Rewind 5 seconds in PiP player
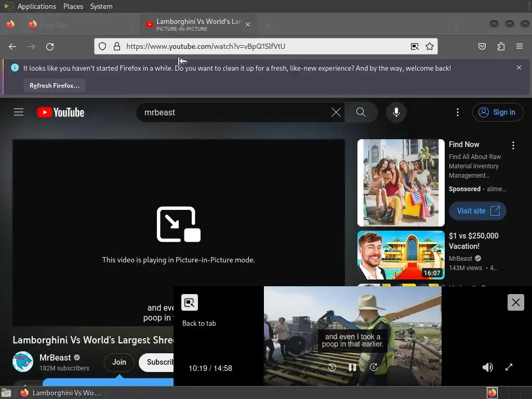This screenshot has height=399, width=532. click(332, 367)
